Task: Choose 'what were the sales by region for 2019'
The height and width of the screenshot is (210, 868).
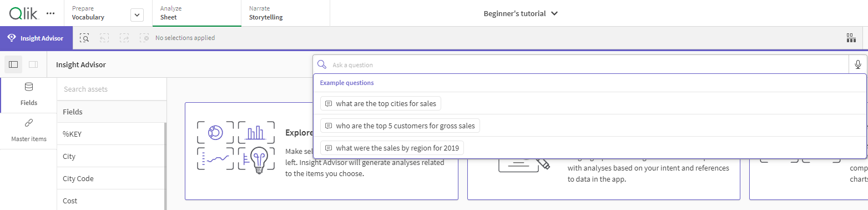Action: point(392,148)
